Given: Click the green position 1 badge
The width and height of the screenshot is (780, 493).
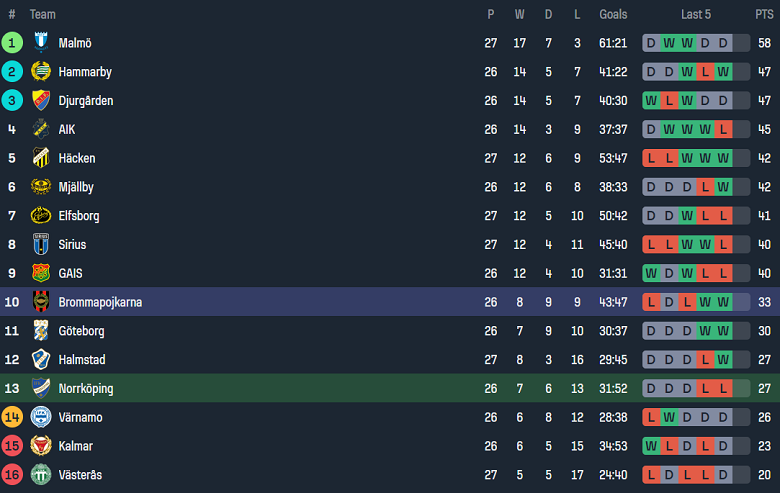Looking at the screenshot, I should pyautogui.click(x=12, y=43).
